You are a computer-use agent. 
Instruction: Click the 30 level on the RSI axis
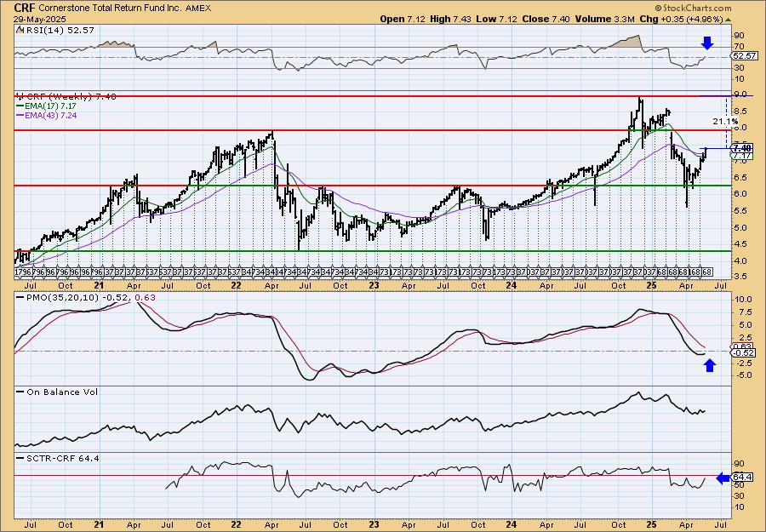pyautogui.click(x=739, y=68)
